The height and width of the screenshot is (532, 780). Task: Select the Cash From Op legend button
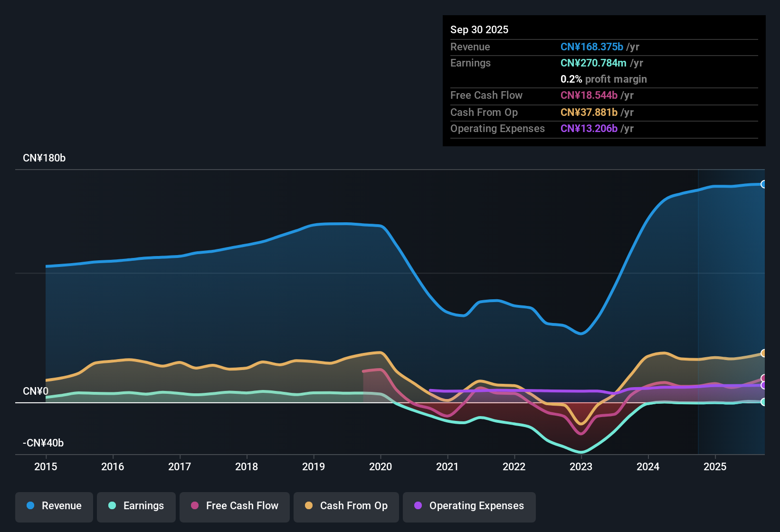(346, 506)
